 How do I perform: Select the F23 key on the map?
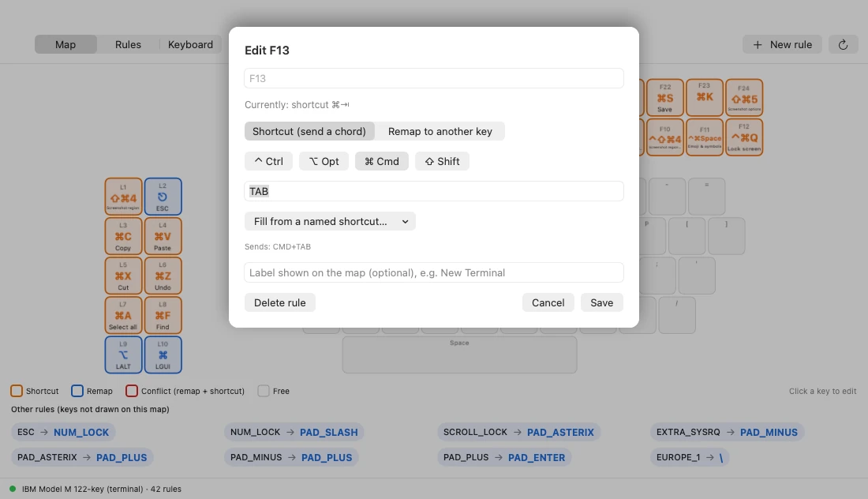tap(705, 97)
